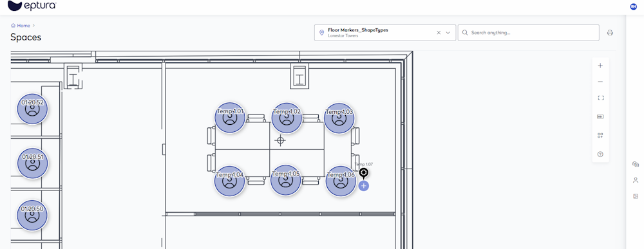Expand the floor location dropdown arrow
644x249 pixels.
[448, 33]
